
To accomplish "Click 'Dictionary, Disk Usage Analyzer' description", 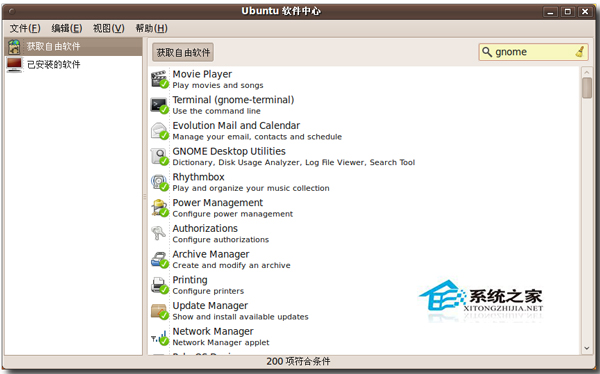I will coord(293,162).
